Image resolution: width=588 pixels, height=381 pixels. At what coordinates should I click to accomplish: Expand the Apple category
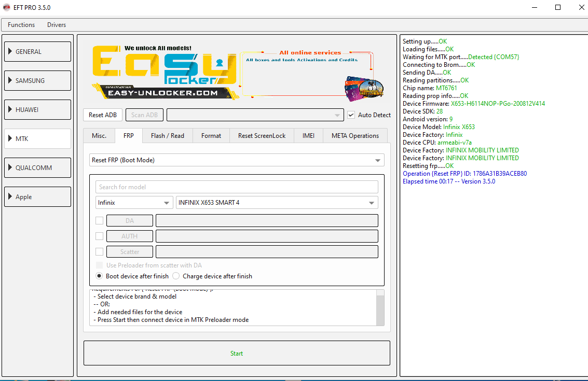click(x=37, y=196)
